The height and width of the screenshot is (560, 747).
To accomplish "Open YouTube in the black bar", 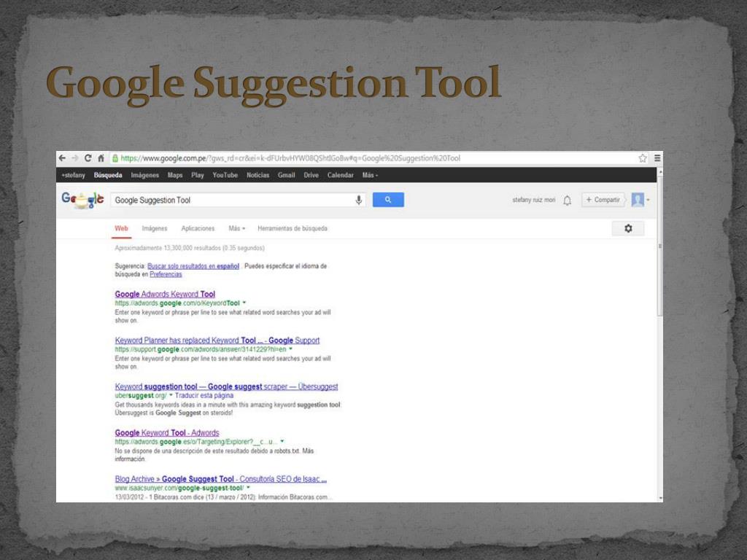I will 225,175.
